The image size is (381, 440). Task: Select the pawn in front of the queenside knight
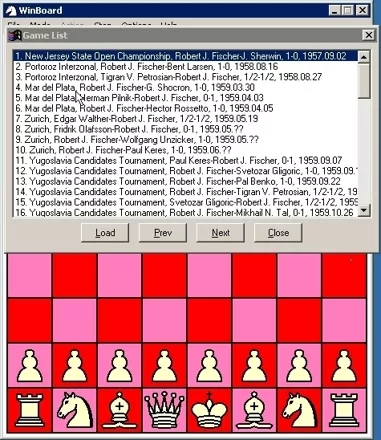pyautogui.click(x=75, y=366)
